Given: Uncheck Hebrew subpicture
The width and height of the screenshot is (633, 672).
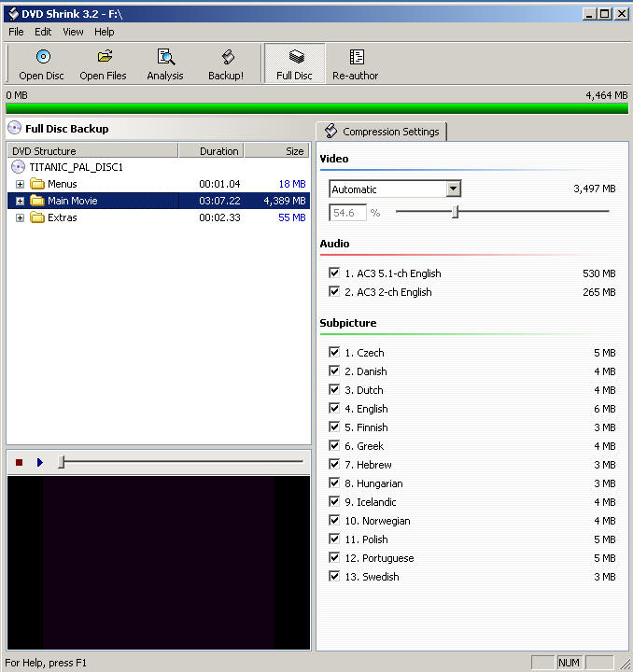Looking at the screenshot, I should coord(334,464).
